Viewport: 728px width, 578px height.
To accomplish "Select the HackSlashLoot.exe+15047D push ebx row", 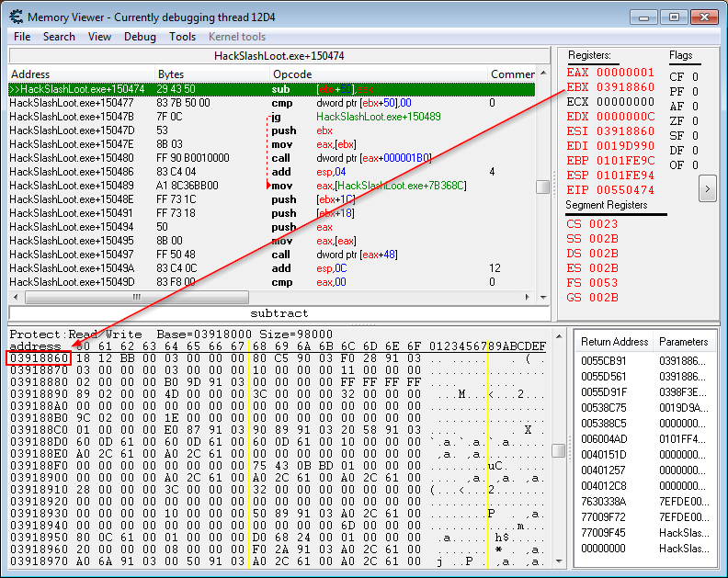I will pos(272,130).
